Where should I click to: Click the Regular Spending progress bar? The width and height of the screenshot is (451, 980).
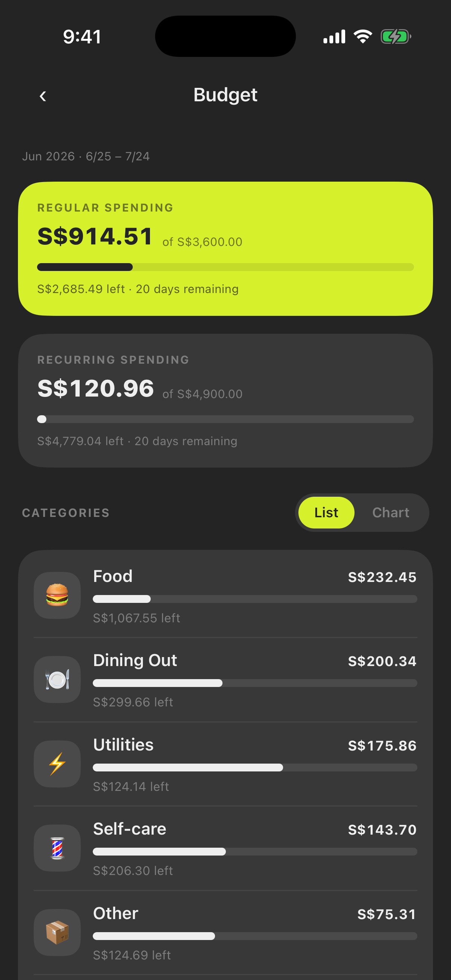click(225, 267)
